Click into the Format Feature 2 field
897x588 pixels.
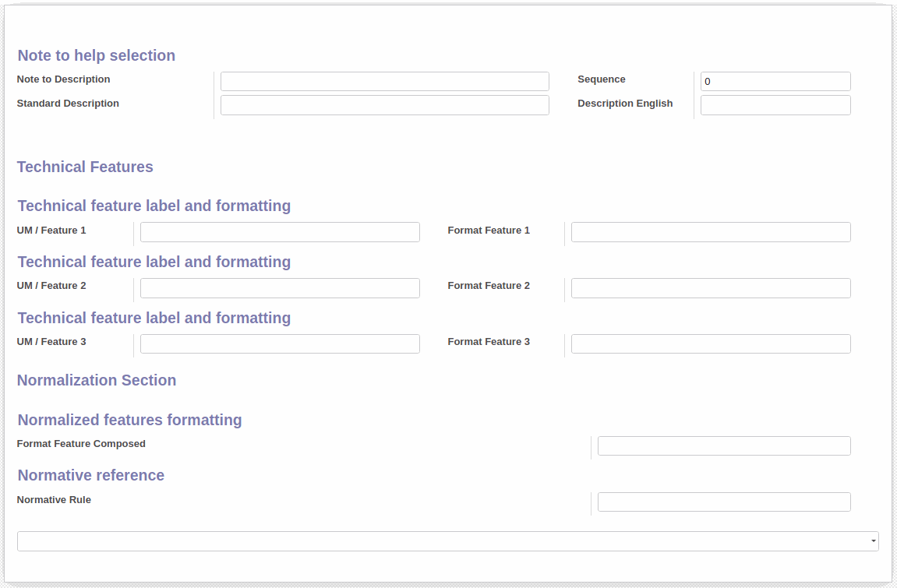[710, 288]
